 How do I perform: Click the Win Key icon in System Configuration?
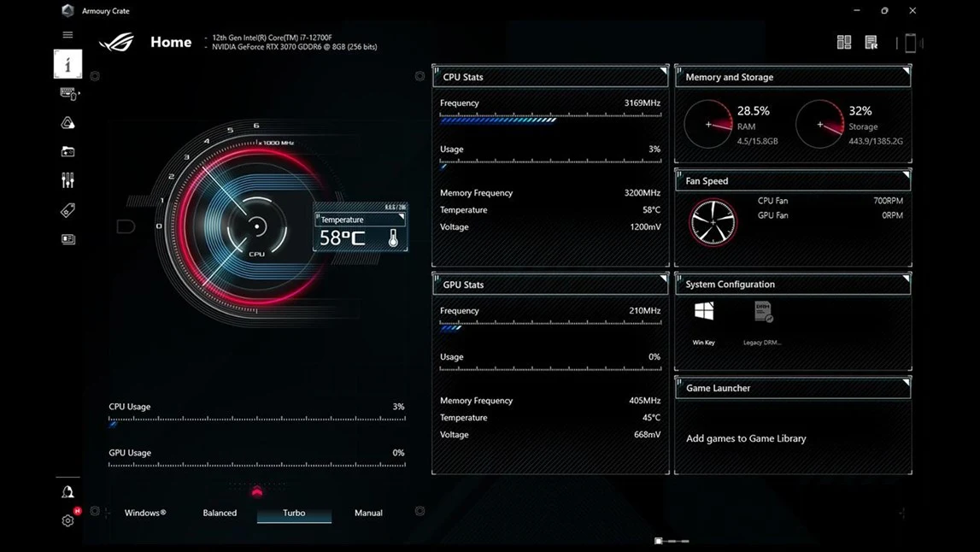coord(704,311)
